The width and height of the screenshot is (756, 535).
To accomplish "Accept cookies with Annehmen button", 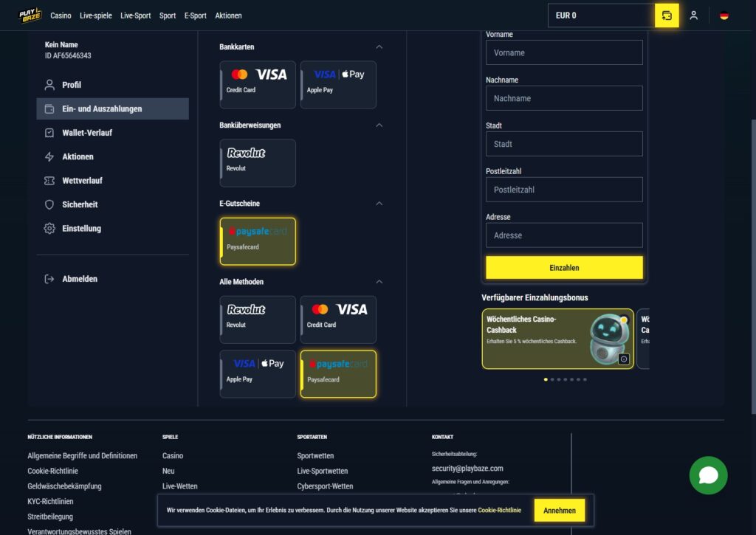I will pyautogui.click(x=560, y=511).
